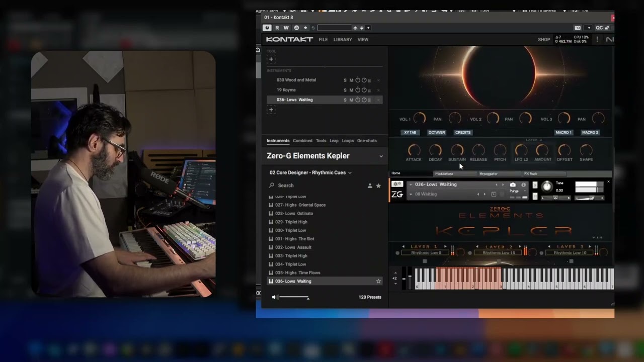Click the instrument info icon

tap(524, 185)
